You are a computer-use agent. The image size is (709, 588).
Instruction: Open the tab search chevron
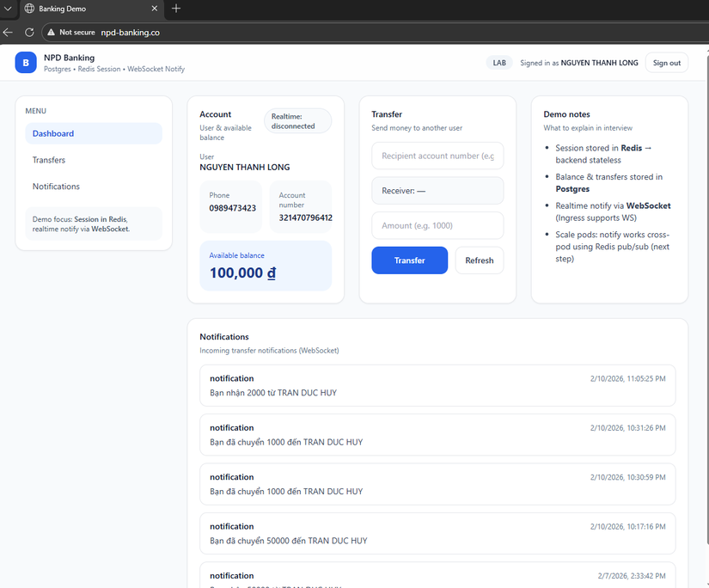[x=8, y=8]
